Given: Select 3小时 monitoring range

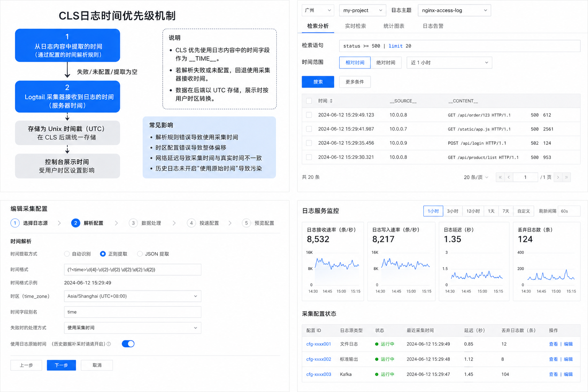Looking at the screenshot, I should pos(452,211).
